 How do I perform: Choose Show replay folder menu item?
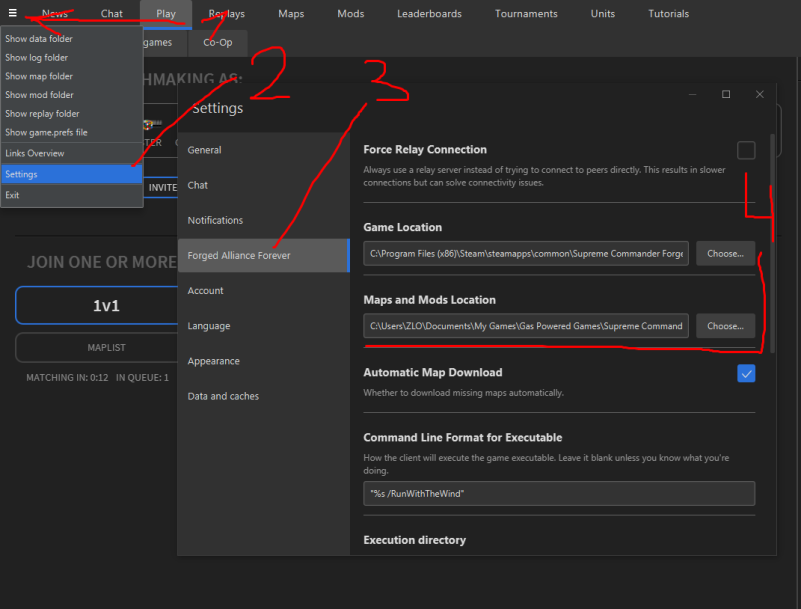(72, 113)
